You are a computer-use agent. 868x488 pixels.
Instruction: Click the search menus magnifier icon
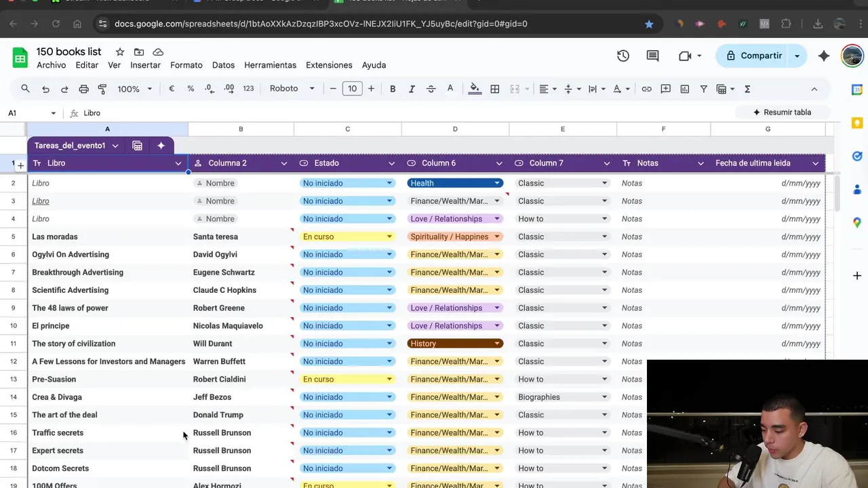pos(25,89)
